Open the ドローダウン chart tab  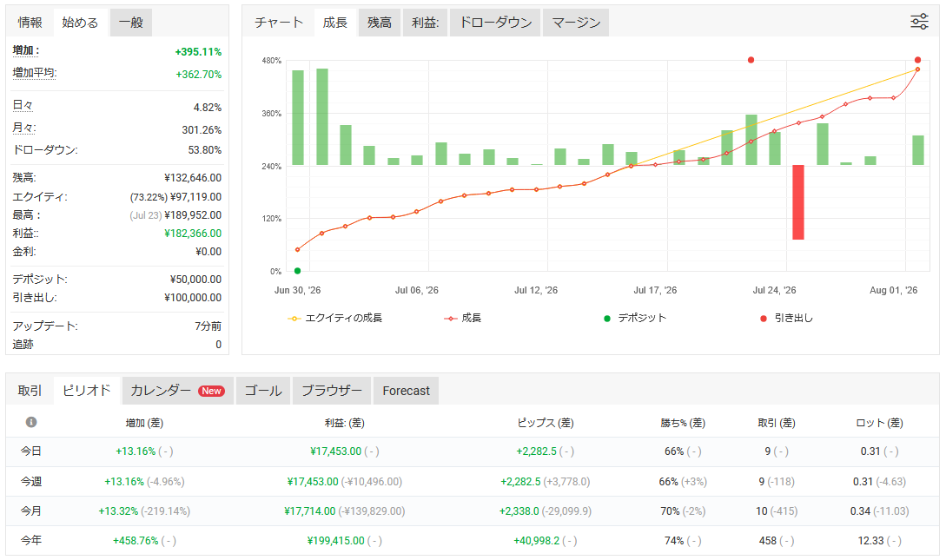point(495,23)
